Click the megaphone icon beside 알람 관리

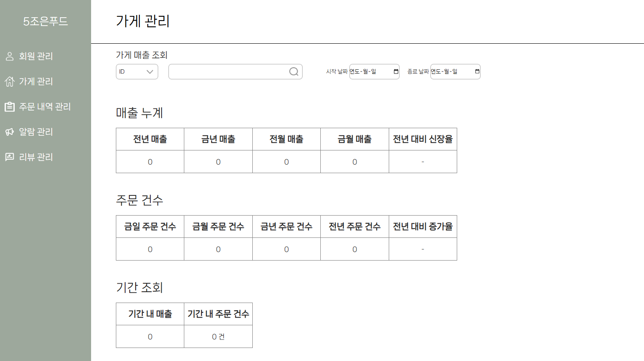click(x=10, y=132)
